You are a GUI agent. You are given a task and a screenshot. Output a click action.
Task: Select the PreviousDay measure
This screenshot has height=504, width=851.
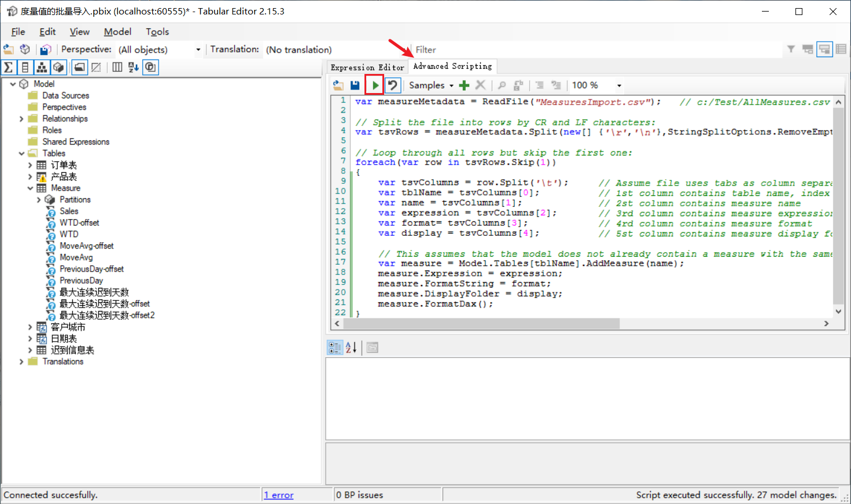click(x=81, y=281)
